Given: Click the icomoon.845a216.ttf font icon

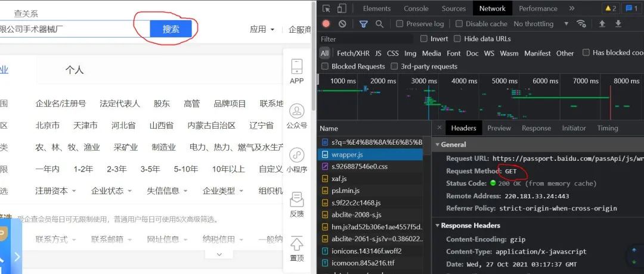Looking at the screenshot, I should (325, 263).
